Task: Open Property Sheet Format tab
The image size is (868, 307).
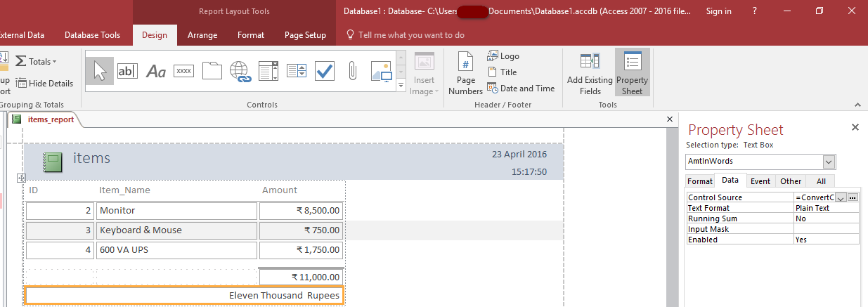Action: coord(700,181)
